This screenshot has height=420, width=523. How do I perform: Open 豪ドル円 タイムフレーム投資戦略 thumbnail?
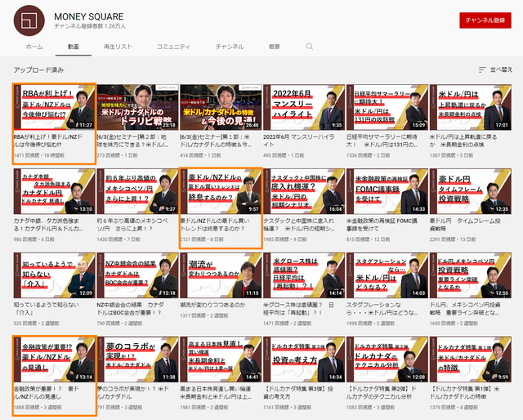tap(471, 191)
